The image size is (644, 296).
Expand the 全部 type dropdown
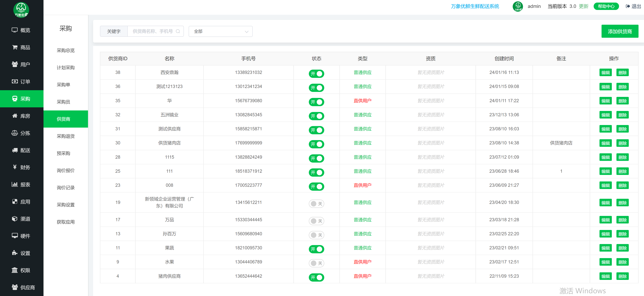pyautogui.click(x=220, y=31)
